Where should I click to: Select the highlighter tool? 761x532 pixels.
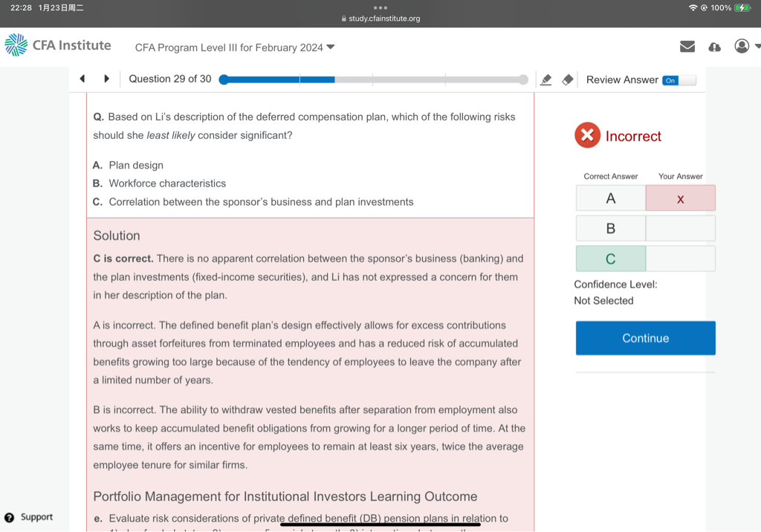pos(546,80)
